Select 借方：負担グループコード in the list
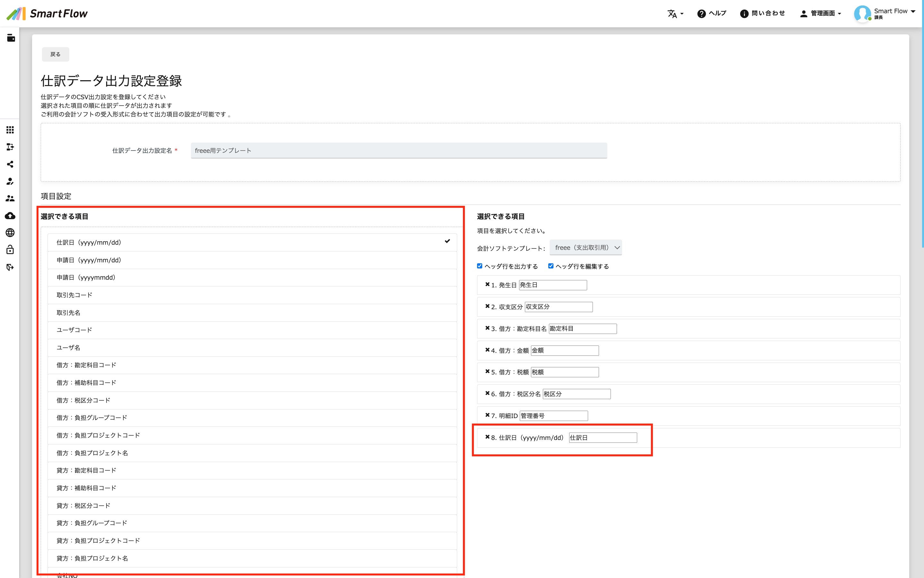This screenshot has height=578, width=924. click(x=252, y=418)
